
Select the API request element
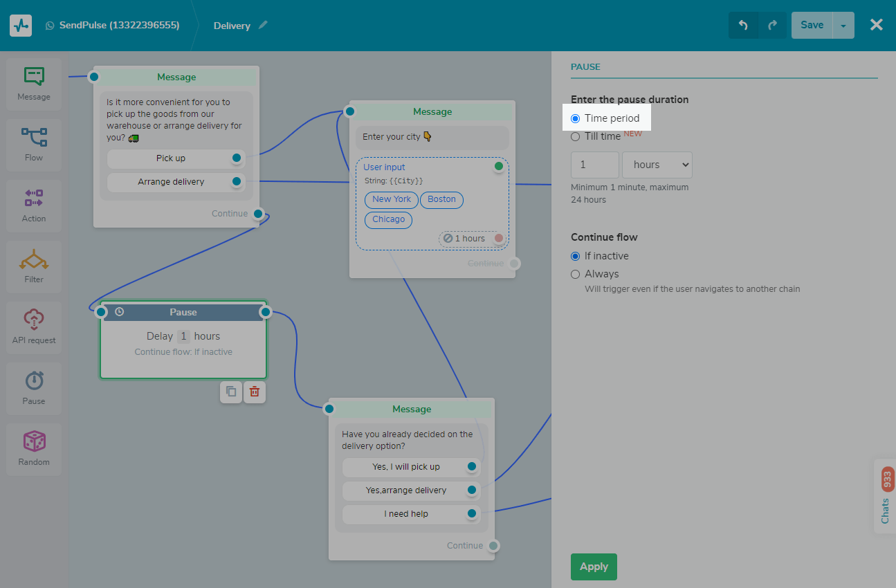(34, 328)
